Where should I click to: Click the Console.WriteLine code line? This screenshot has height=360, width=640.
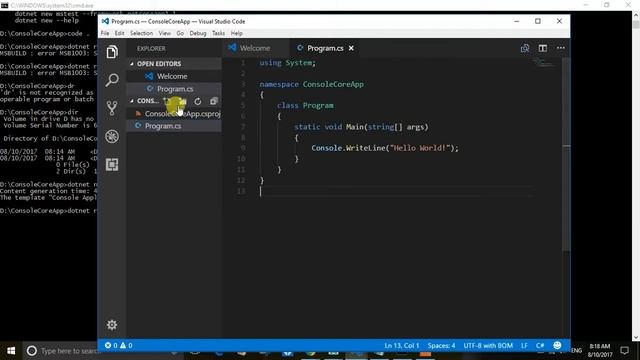(385, 148)
